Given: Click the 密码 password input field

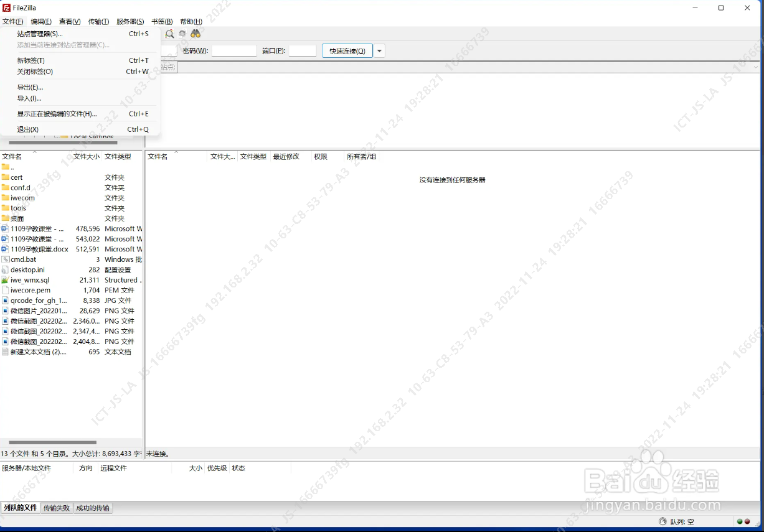Looking at the screenshot, I should point(233,51).
